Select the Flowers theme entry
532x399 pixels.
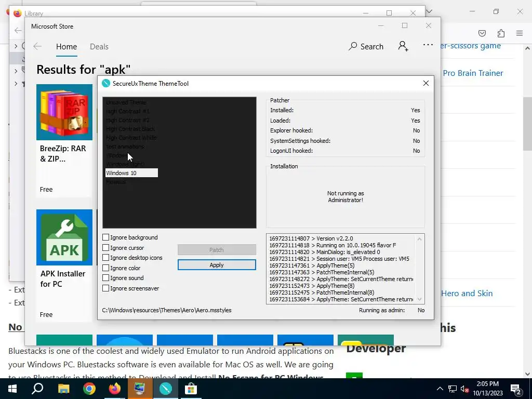[x=116, y=182]
